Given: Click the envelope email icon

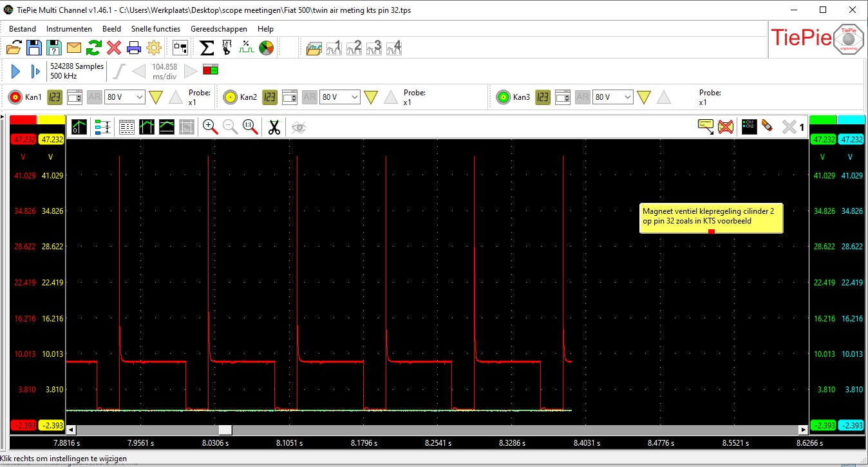Looking at the screenshot, I should 74,48.
